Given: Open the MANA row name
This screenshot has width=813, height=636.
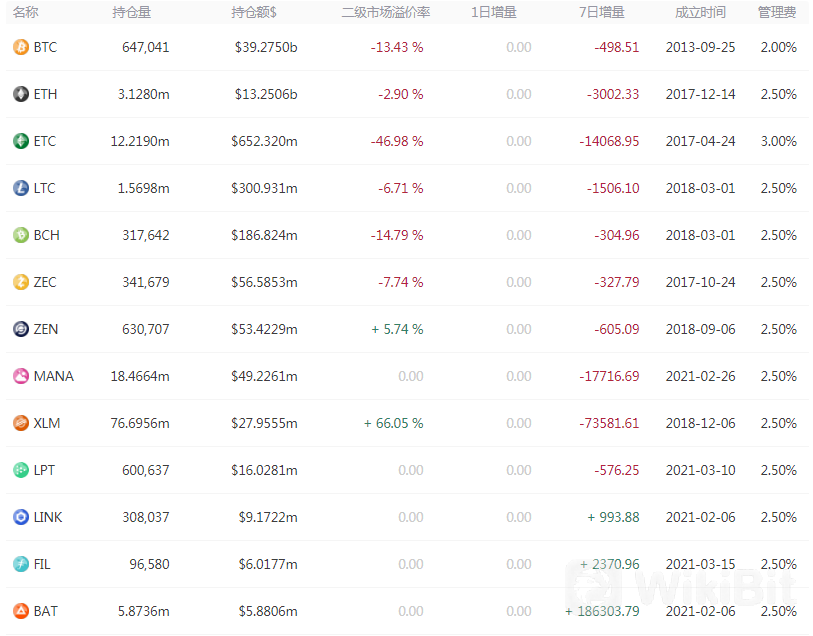Looking at the screenshot, I should pos(53,376).
